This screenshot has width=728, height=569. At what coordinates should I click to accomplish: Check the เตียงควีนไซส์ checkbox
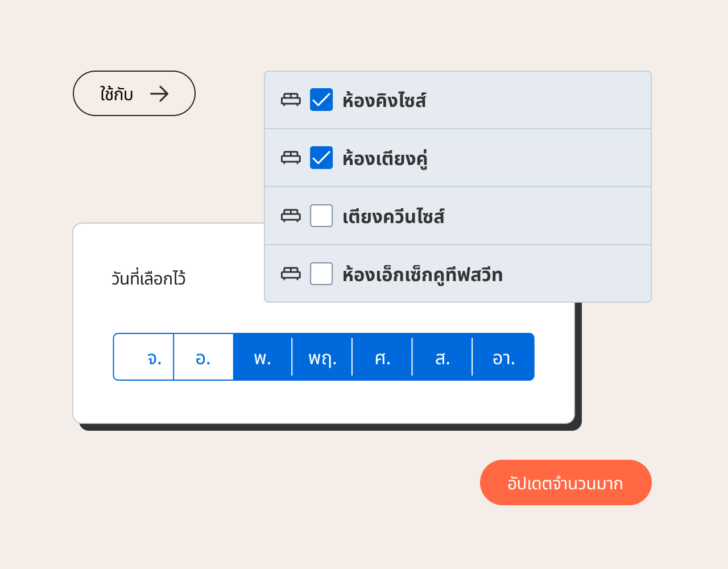pos(321,216)
